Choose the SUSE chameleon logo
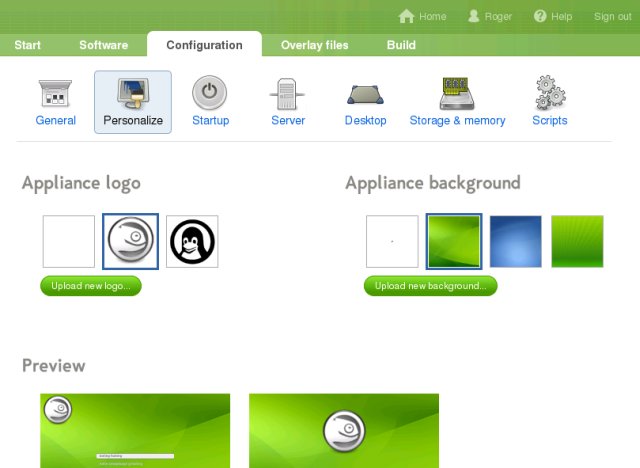This screenshot has height=468, width=640. (x=131, y=242)
